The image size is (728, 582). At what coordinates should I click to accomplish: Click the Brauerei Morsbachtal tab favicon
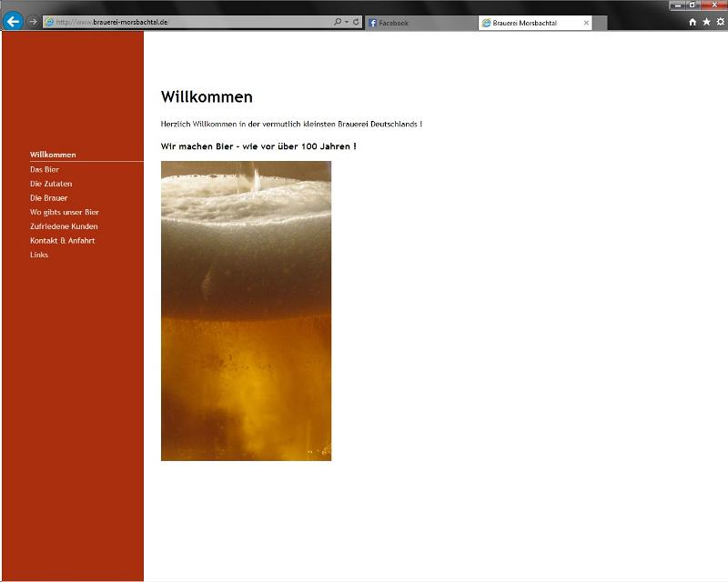(486, 23)
